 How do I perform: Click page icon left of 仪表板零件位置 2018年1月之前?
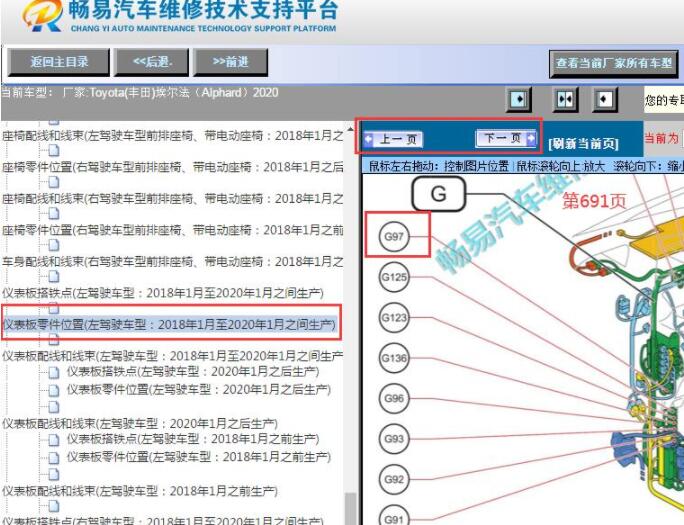pyautogui.click(x=54, y=457)
